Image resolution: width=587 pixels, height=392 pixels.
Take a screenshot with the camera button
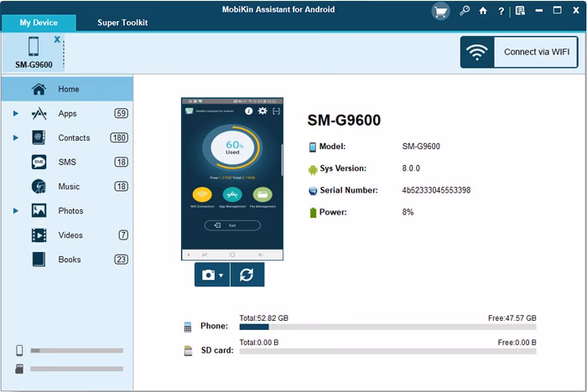(x=209, y=275)
